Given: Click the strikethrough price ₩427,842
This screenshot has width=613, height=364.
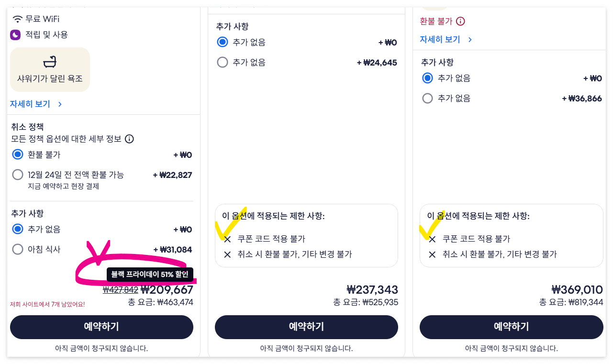Looking at the screenshot, I should coord(120,290).
